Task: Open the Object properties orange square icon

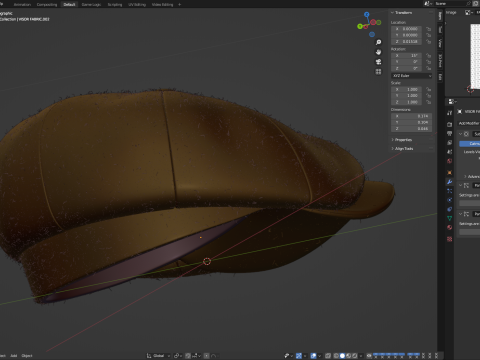Action: (x=450, y=173)
